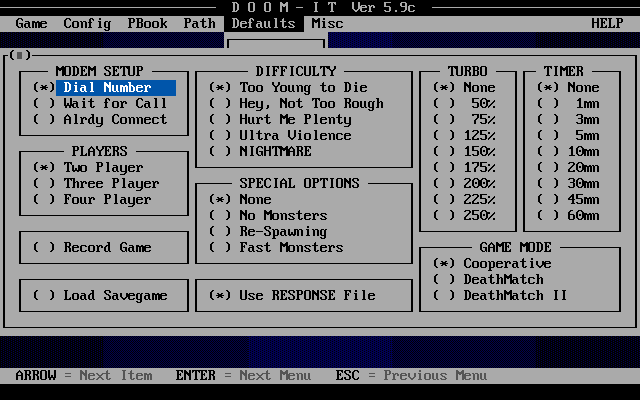Select DeathMatch game mode
The image size is (640, 400).
click(488, 279)
